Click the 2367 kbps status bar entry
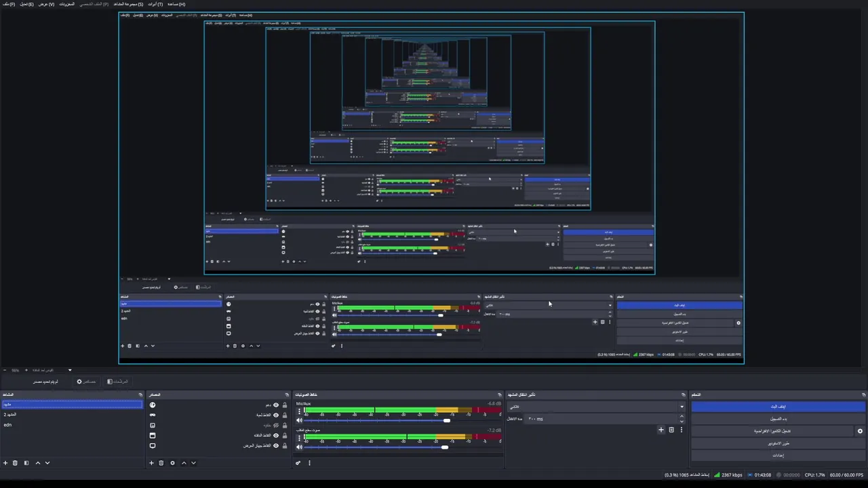Viewport: 868px width, 488px height. click(x=727, y=475)
